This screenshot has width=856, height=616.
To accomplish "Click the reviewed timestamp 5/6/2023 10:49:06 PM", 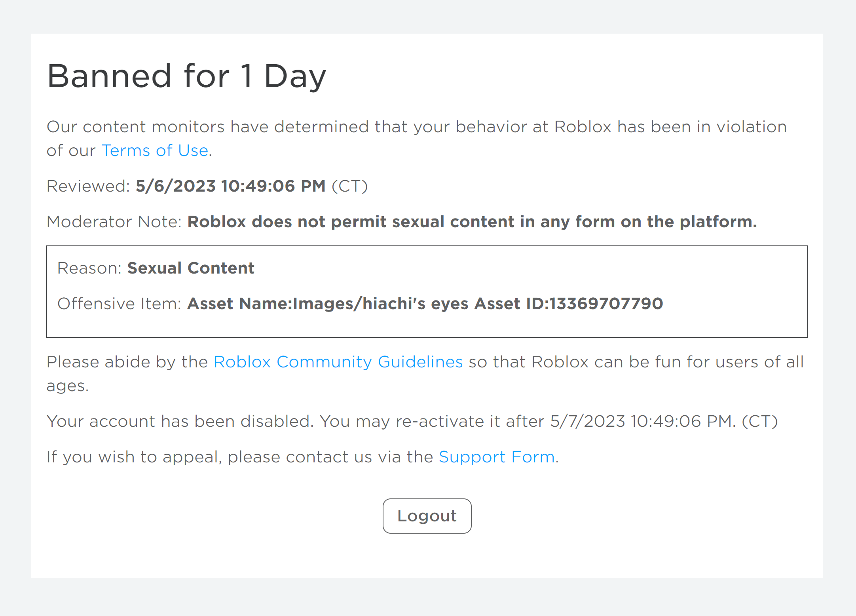I will 230,186.
